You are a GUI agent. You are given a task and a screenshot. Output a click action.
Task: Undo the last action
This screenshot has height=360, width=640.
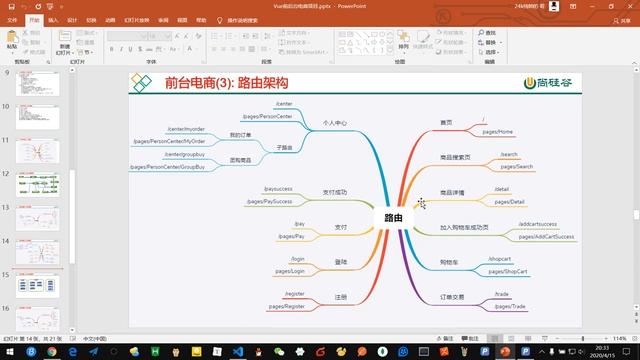pos(24,7)
